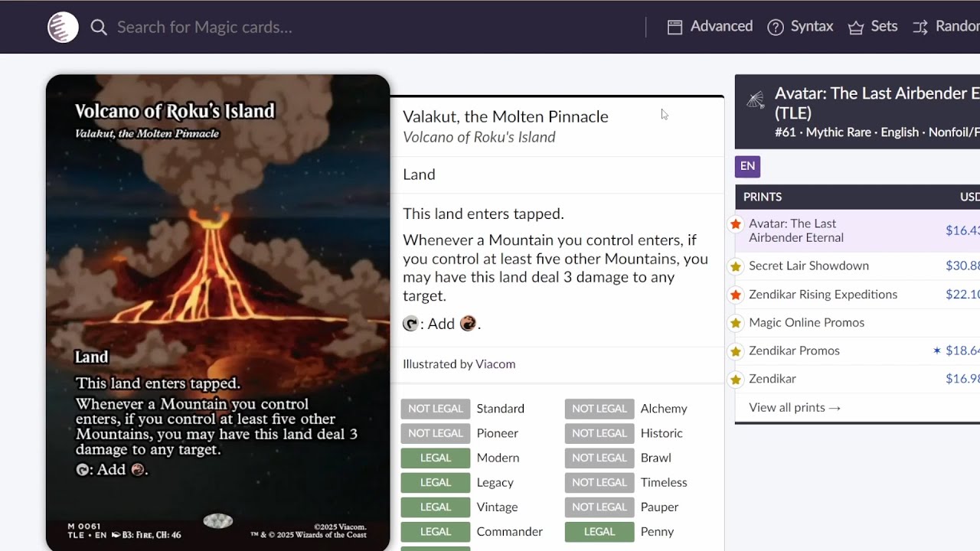Click the tap symbol icon in oracle text

coord(410,324)
